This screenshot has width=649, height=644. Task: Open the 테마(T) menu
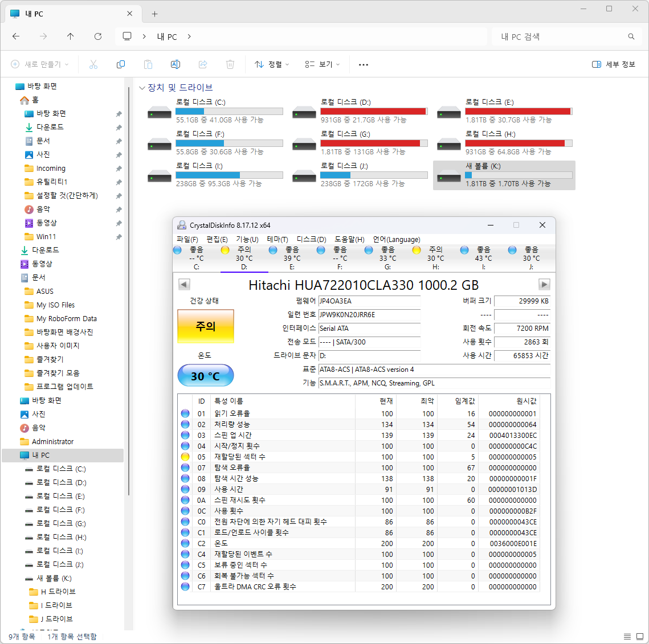tap(277, 240)
